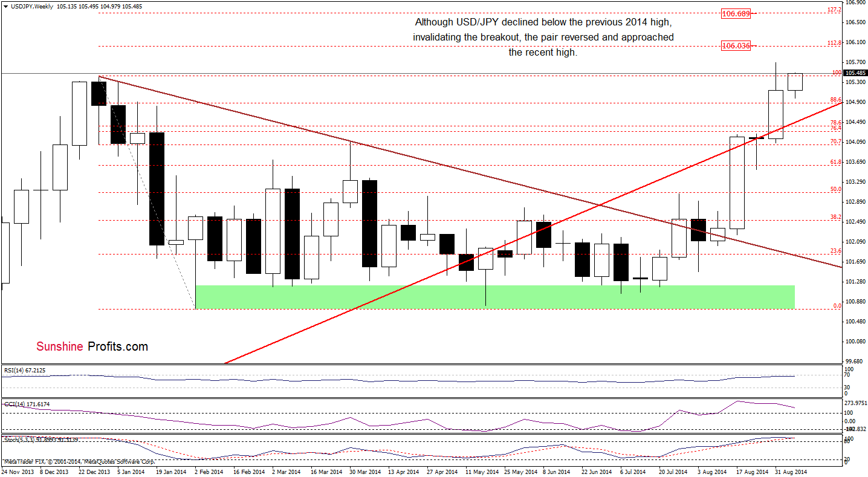Screen dimensions: 868x477
Task: Select the 112.8 Fibonacci level label
Action: point(834,43)
